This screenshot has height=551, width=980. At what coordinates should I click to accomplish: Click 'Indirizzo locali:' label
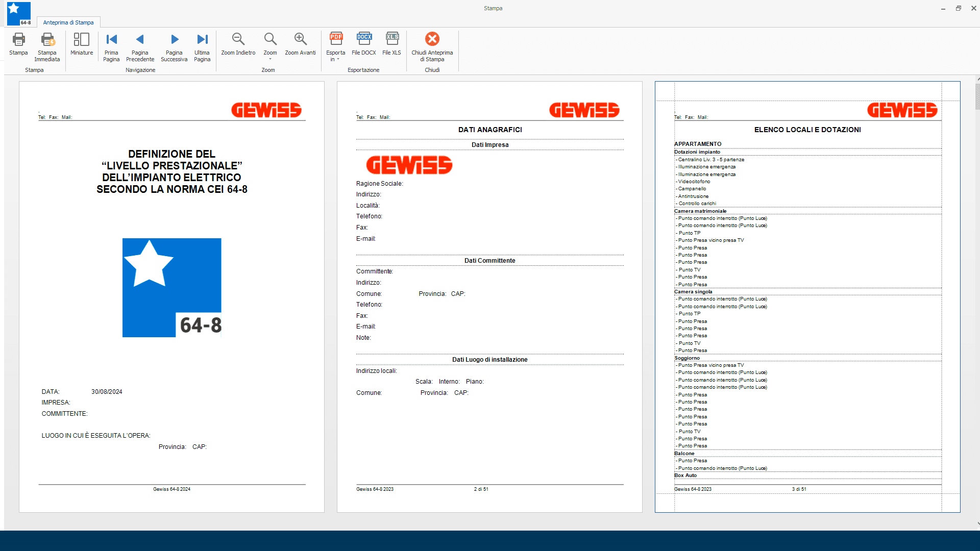[x=377, y=371]
